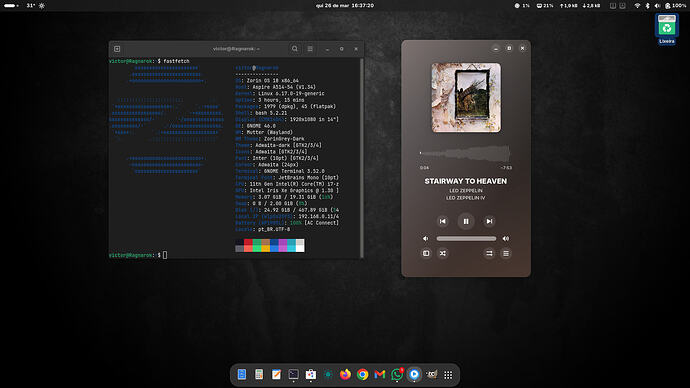Skip to the previous track
This screenshot has width=690, height=388.
coord(443,221)
